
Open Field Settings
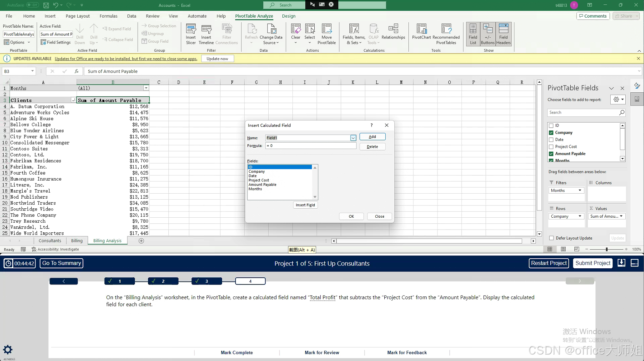[56, 42]
